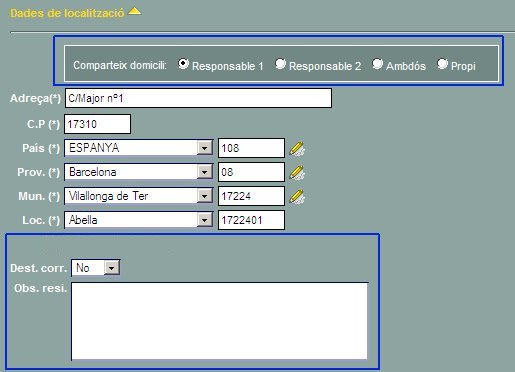
Task: Choose the Propi radio option
Action: click(x=442, y=64)
